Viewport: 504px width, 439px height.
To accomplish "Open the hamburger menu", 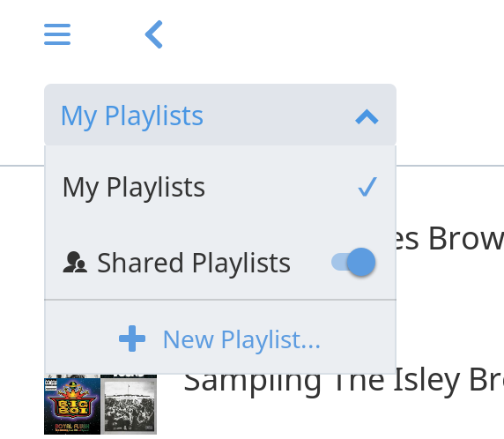I will tap(57, 34).
